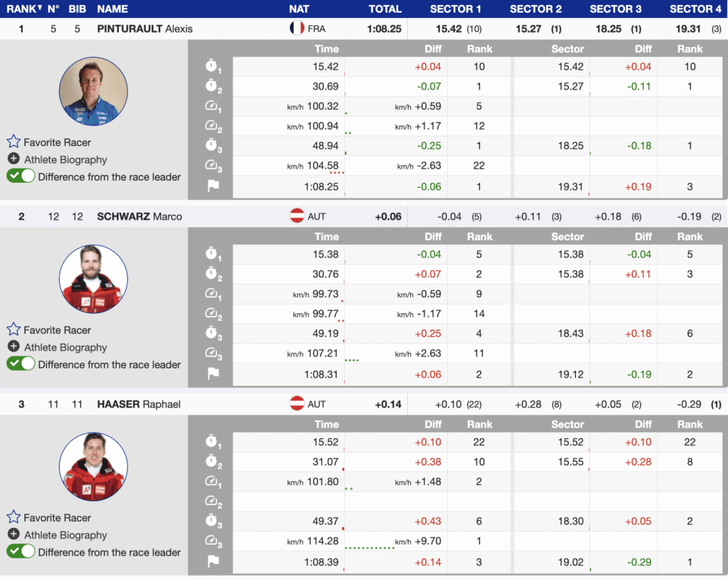Click the plus icon for Schwarz's Athlete Biography
The height and width of the screenshot is (579, 728).
[x=14, y=347]
